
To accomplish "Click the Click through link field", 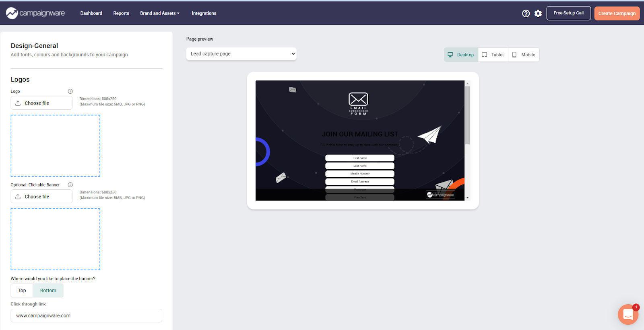I will click(x=87, y=316).
